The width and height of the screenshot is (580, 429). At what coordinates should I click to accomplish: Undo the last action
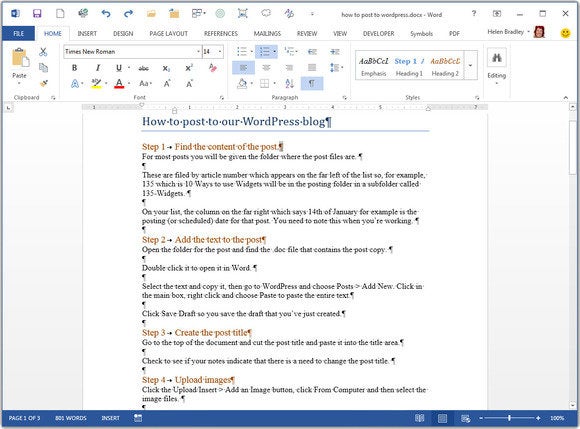coord(106,14)
